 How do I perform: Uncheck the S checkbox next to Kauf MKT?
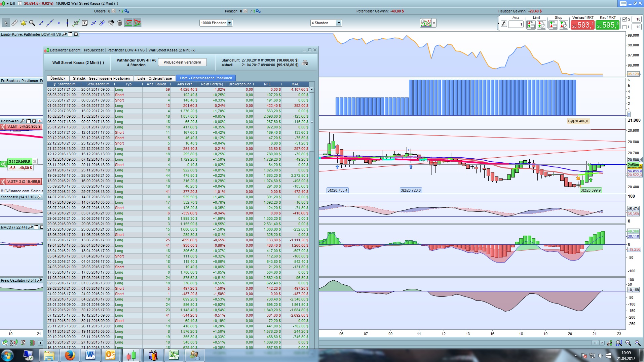point(624,19)
